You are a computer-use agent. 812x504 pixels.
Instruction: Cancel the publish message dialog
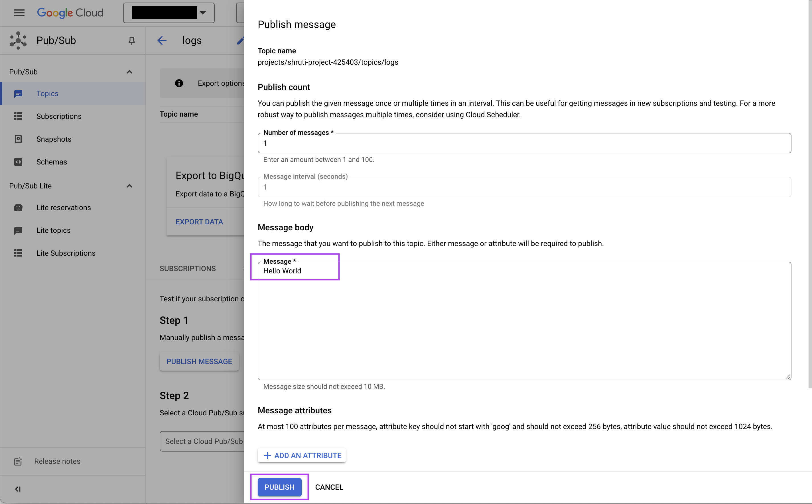click(x=329, y=487)
